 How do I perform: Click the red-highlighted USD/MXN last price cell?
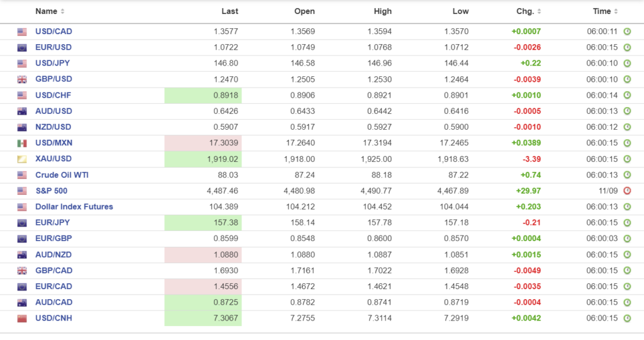pyautogui.click(x=203, y=143)
